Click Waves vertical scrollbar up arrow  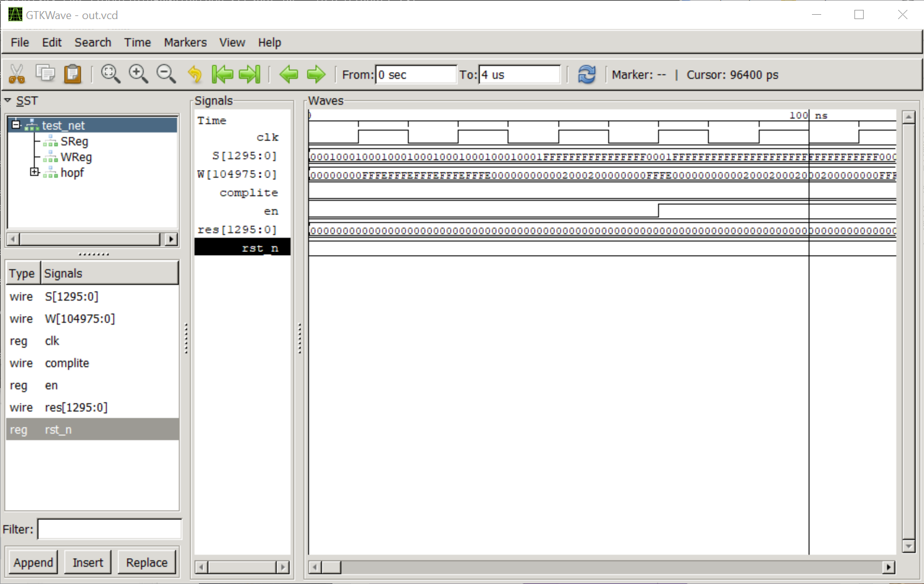[909, 117]
